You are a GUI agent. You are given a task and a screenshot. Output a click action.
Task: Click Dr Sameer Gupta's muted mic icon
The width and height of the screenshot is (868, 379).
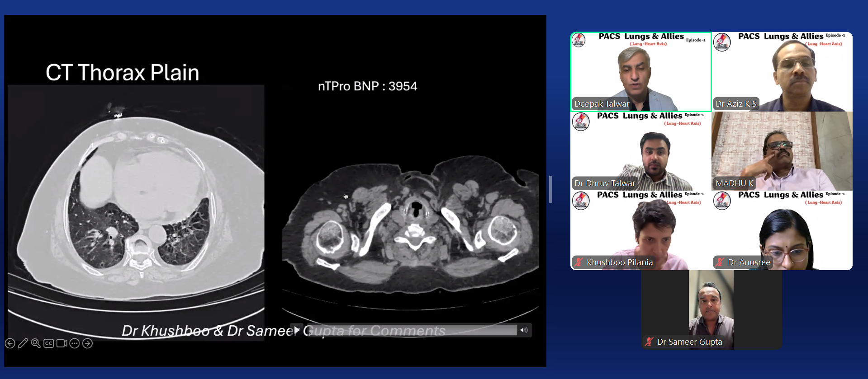click(x=649, y=342)
